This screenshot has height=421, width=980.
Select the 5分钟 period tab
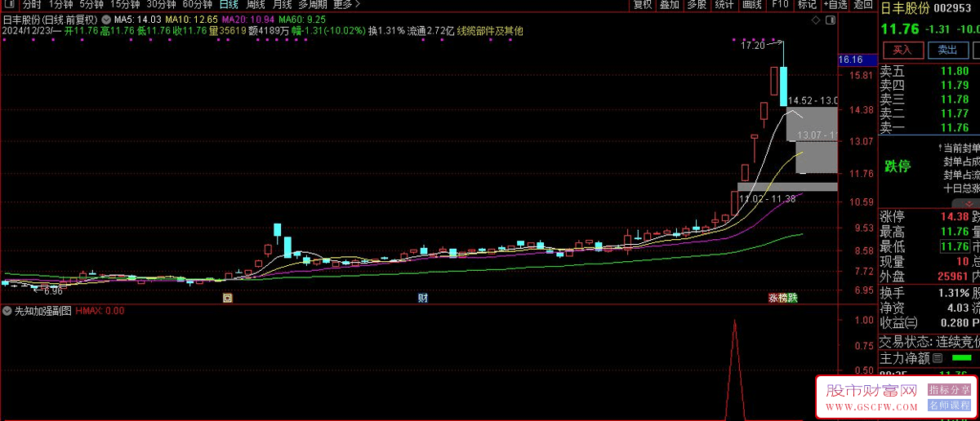point(91,5)
